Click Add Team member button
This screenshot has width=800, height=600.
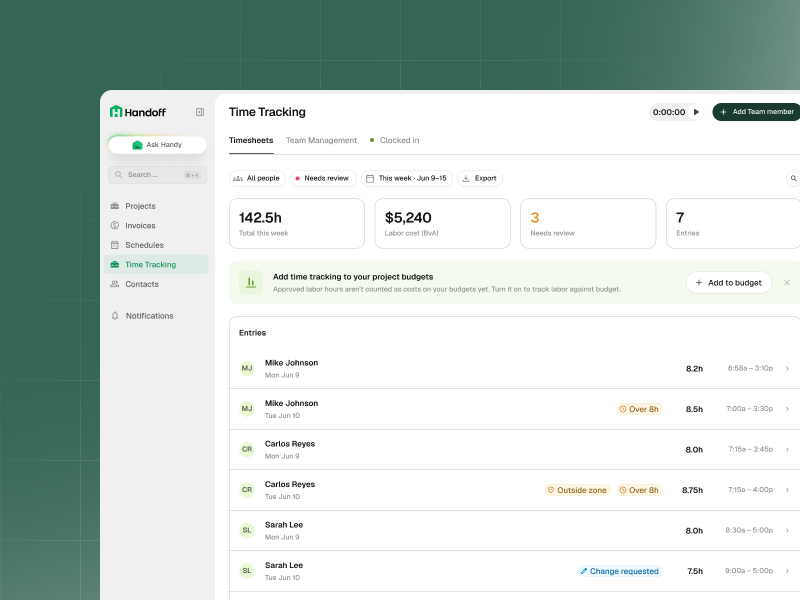point(757,112)
